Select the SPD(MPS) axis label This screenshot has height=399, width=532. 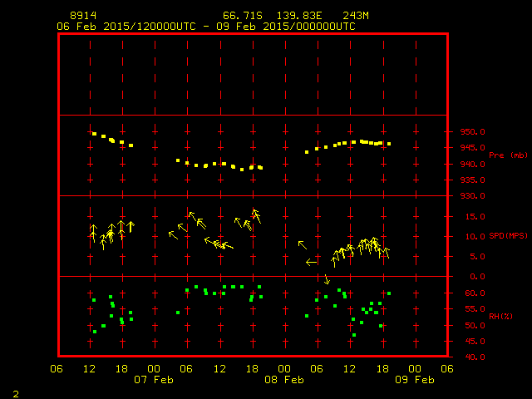coord(508,236)
